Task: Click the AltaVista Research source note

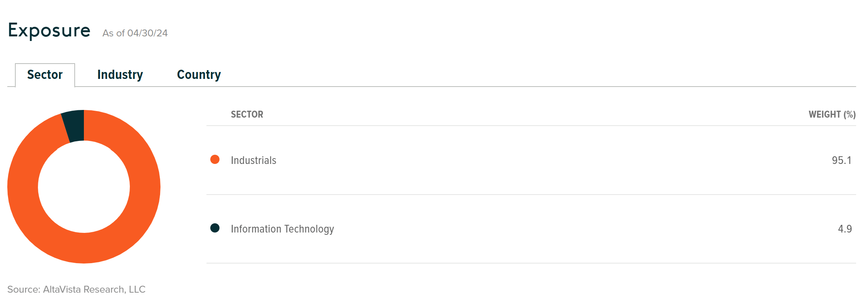Action: [x=76, y=289]
